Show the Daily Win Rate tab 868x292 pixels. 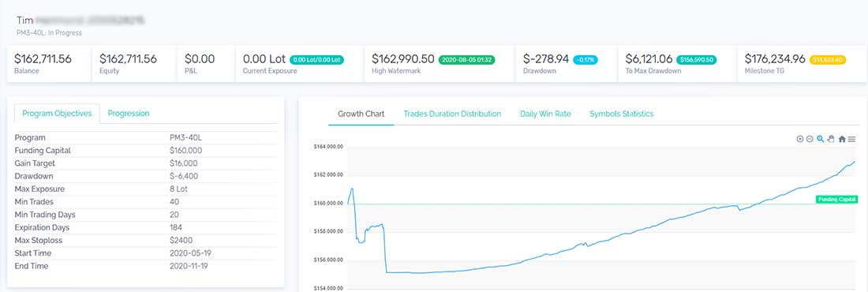pos(545,114)
